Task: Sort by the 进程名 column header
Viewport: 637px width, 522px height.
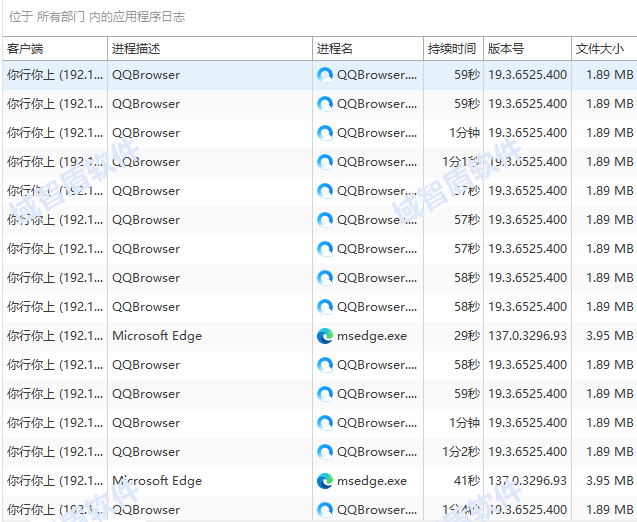Action: pos(368,49)
